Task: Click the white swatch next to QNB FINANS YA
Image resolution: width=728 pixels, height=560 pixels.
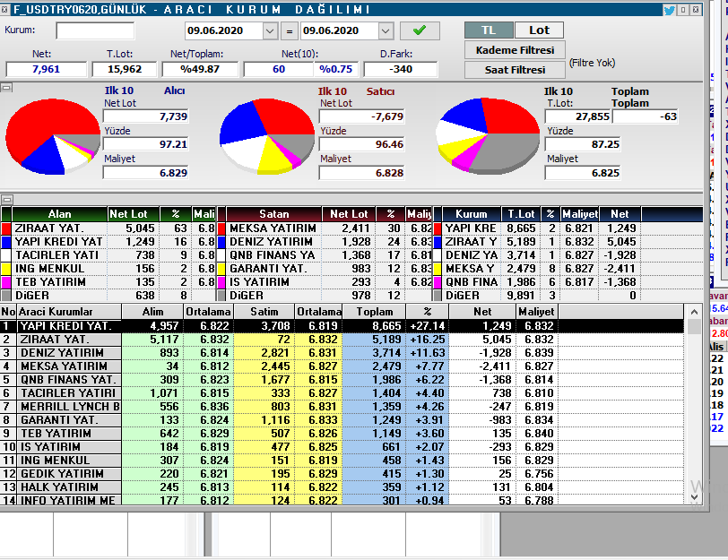Action: click(221, 255)
